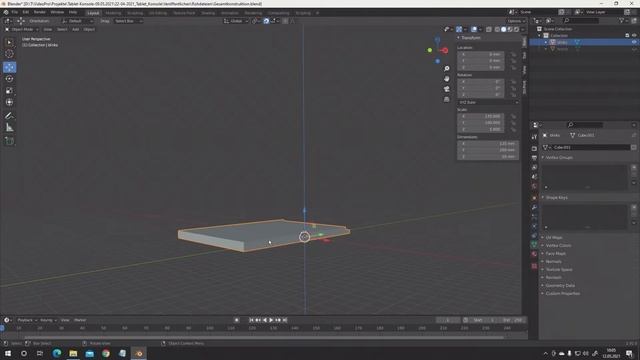
Task: Open the Material properties tab icon
Action: pos(534,254)
